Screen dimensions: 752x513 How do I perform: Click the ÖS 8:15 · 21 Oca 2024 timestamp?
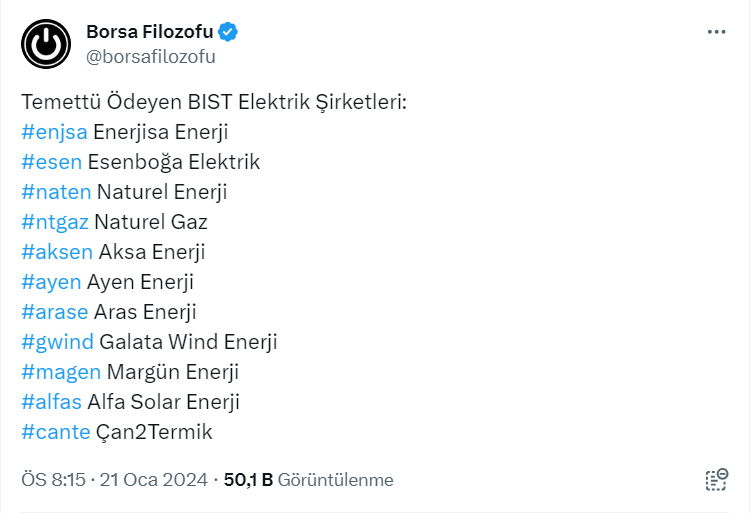tap(114, 480)
